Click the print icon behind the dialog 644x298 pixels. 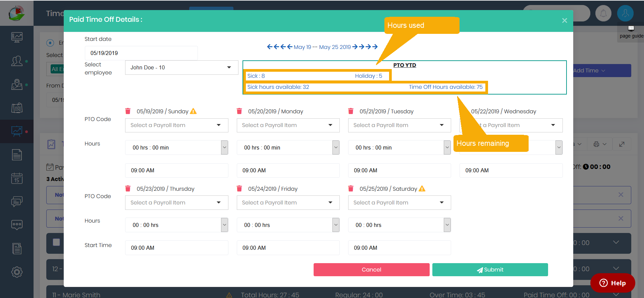click(596, 144)
